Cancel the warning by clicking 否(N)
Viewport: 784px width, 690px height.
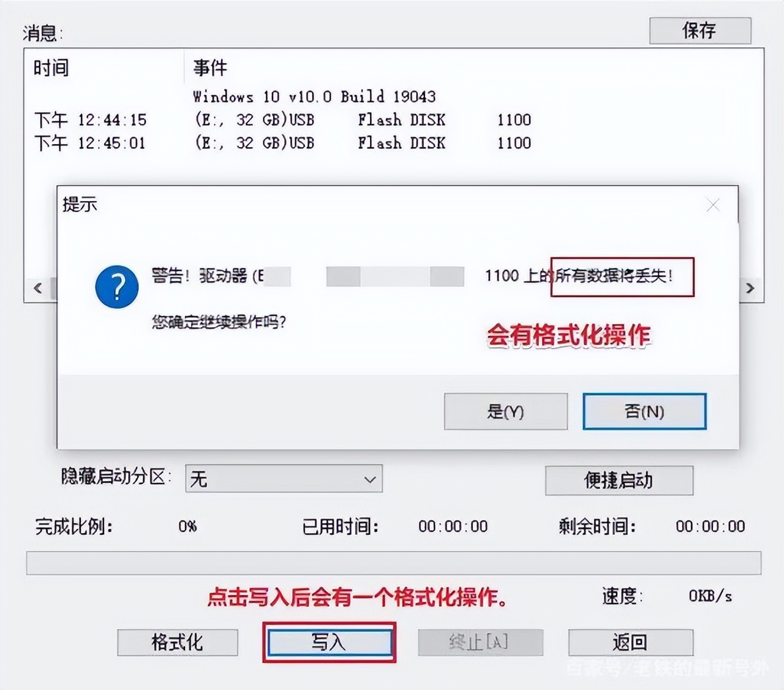[644, 412]
